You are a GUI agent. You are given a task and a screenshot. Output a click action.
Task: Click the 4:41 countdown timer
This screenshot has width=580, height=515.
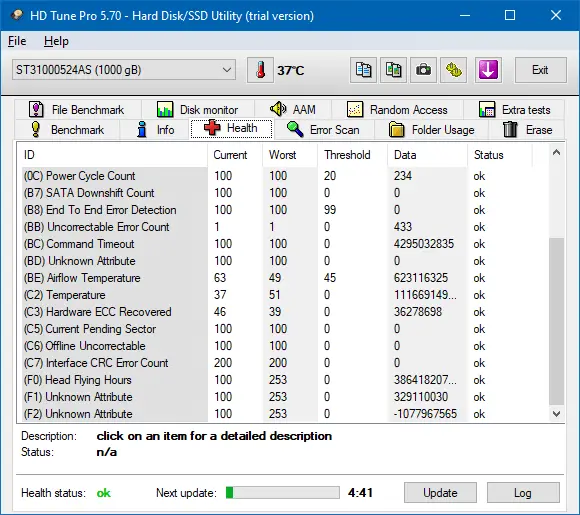pos(360,493)
